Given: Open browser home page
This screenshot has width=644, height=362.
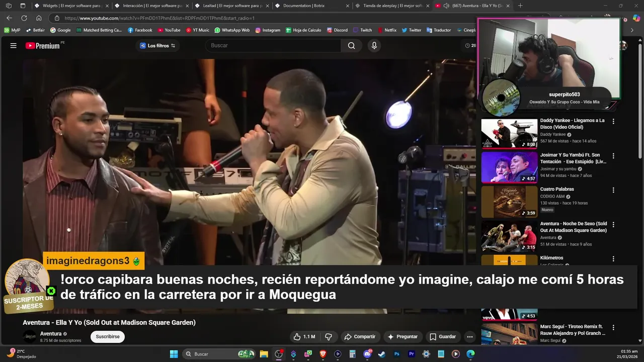Looking at the screenshot, I should coord(39,18).
